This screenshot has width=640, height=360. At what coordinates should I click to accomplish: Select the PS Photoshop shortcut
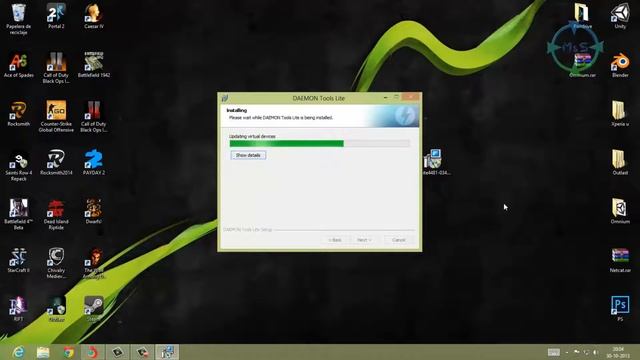tap(620, 309)
